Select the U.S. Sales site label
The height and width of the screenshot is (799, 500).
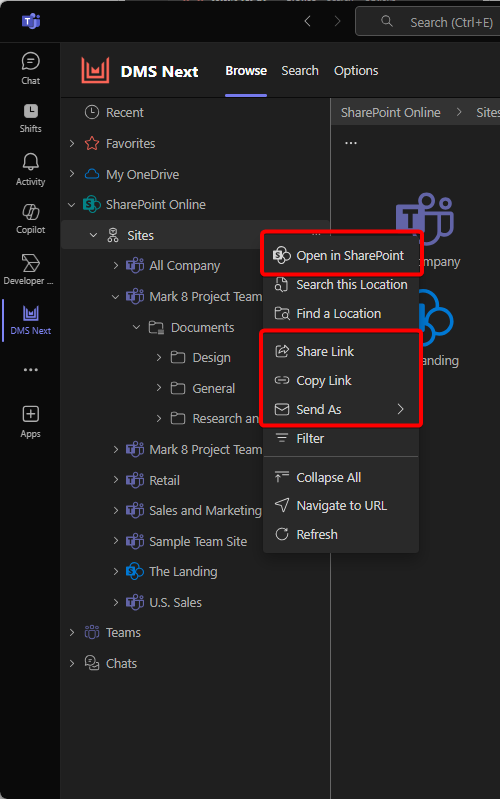pyautogui.click(x=175, y=602)
